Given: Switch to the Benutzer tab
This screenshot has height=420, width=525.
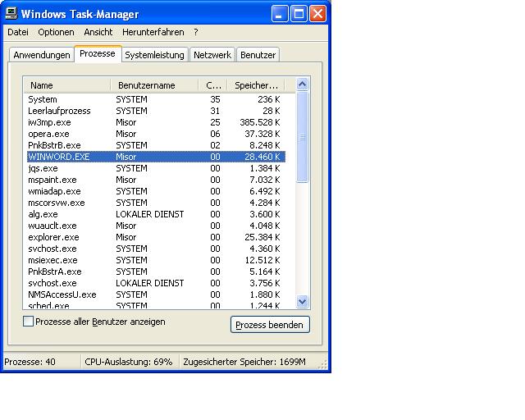Looking at the screenshot, I should click(258, 55).
